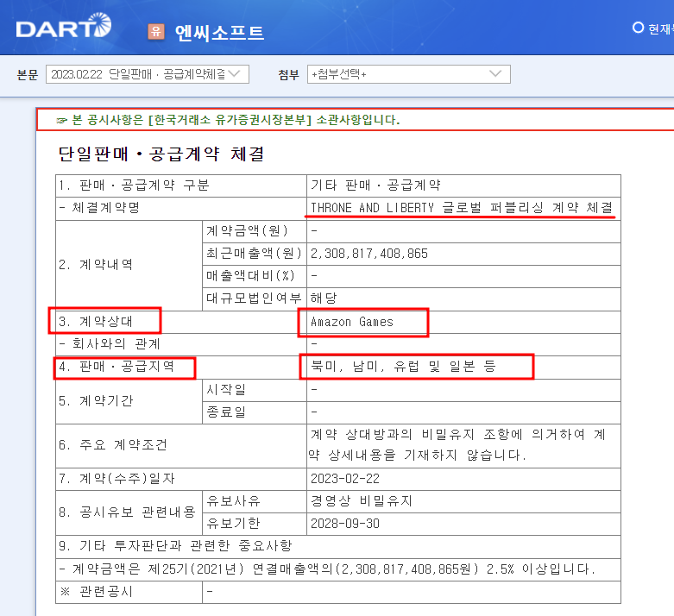Image resolution: width=674 pixels, height=616 pixels.
Task: Click the 한국거래소 유가증권시장본부 notice text
Action: coord(228,120)
